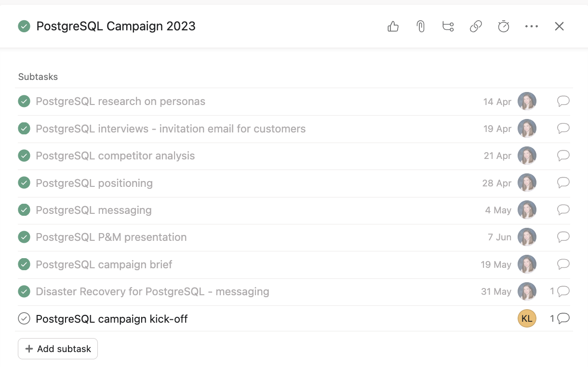Uncheck the PostgreSQL positioning subtask

(24, 183)
